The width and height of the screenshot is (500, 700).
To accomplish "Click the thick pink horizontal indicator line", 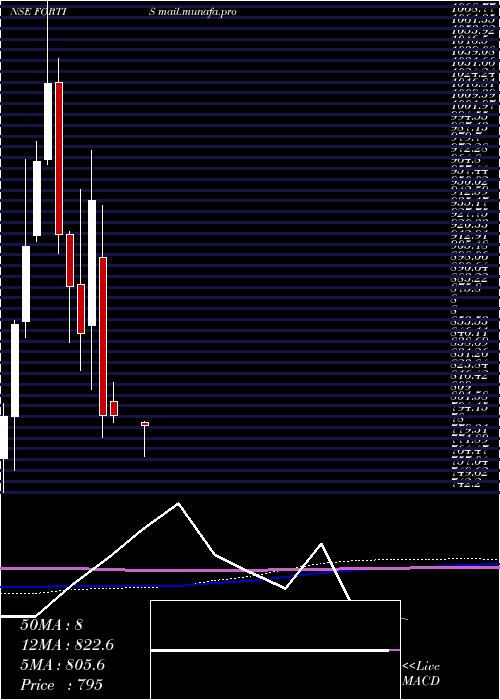I will [250, 569].
